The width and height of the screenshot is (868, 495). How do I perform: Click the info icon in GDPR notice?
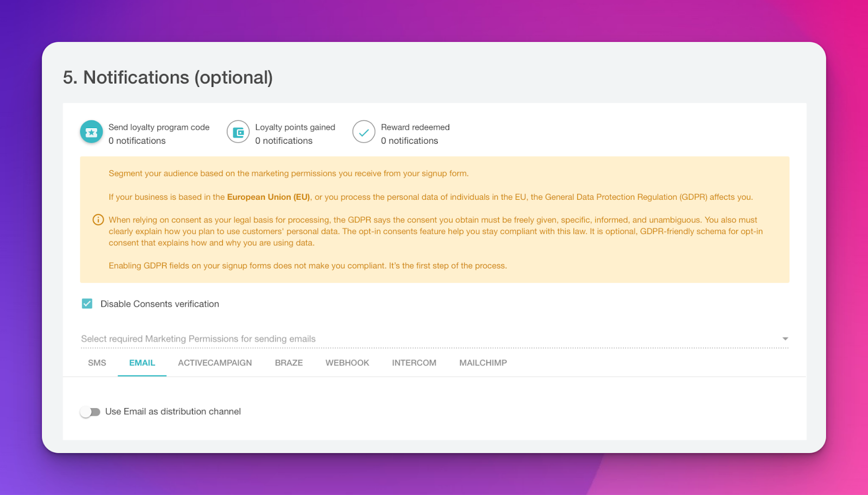coord(98,220)
